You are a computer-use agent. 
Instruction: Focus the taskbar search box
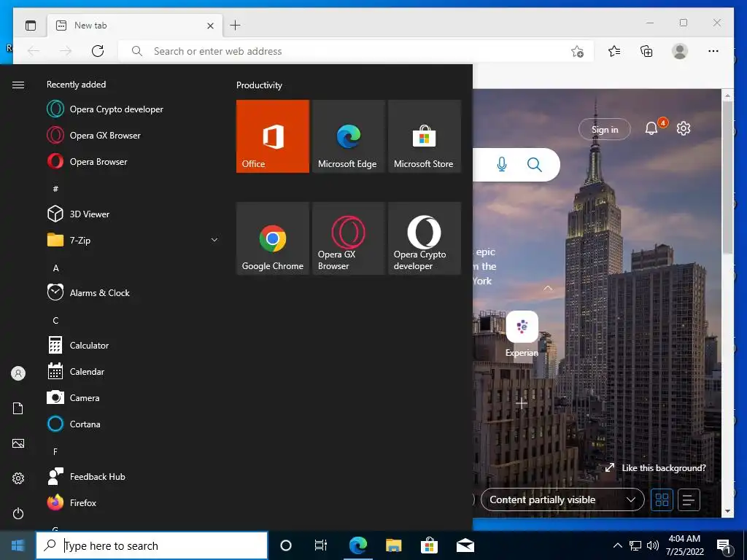tap(152, 545)
